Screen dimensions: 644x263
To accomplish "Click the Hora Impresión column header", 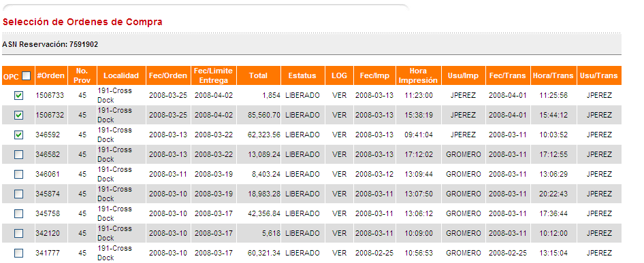I will (418, 75).
